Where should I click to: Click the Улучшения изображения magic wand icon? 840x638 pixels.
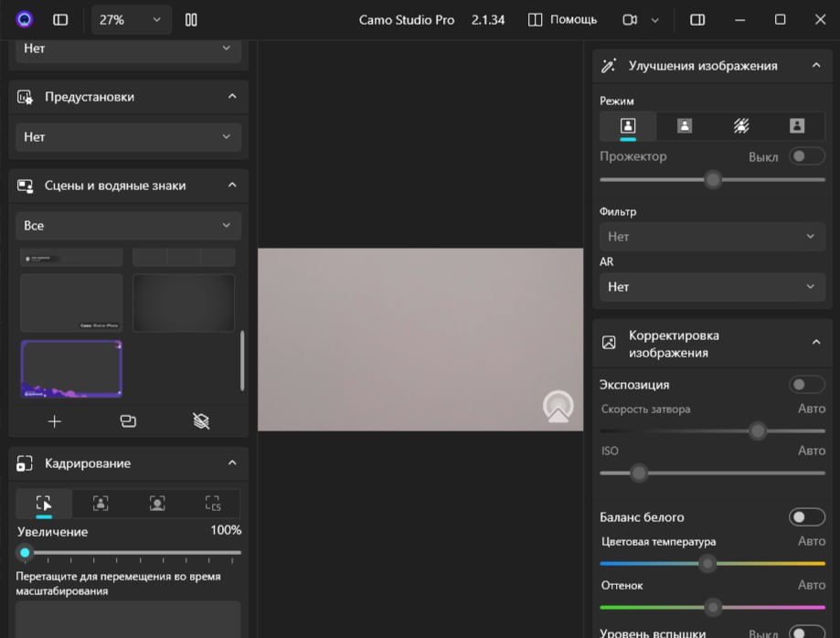click(x=609, y=65)
